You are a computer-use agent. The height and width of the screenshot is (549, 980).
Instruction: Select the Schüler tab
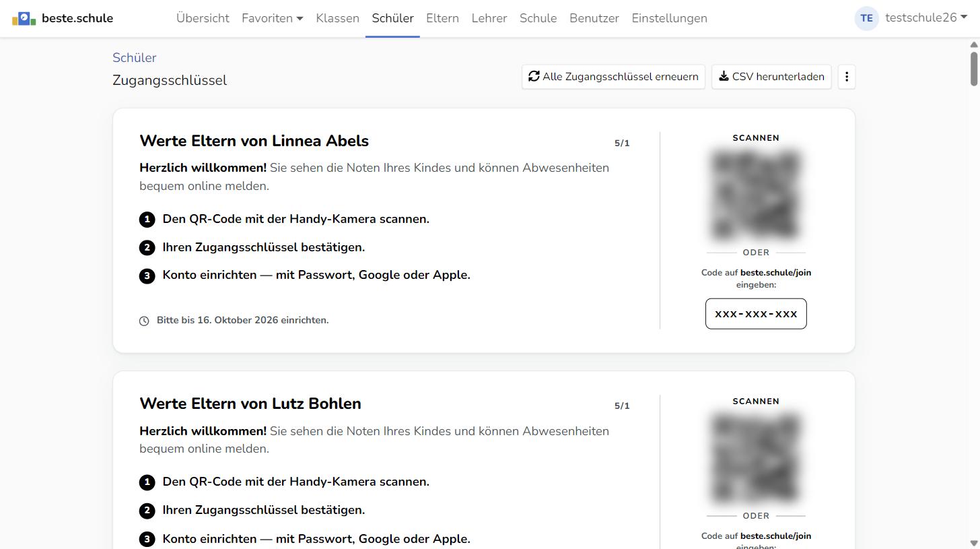pos(392,18)
